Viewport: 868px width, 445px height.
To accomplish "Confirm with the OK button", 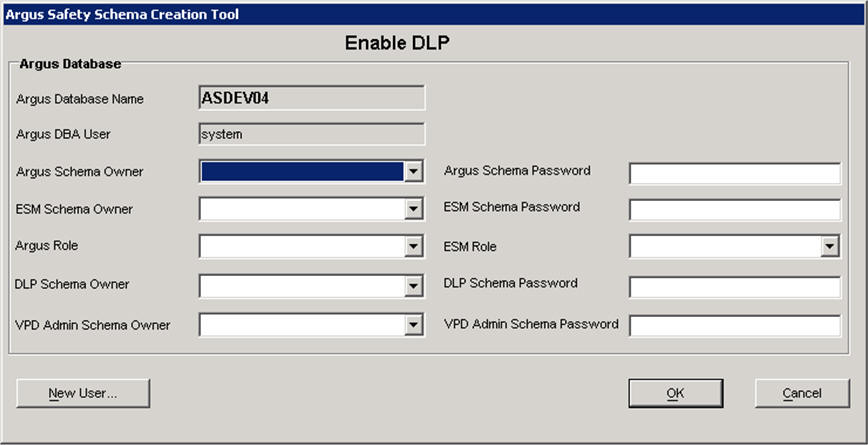I will [x=675, y=393].
